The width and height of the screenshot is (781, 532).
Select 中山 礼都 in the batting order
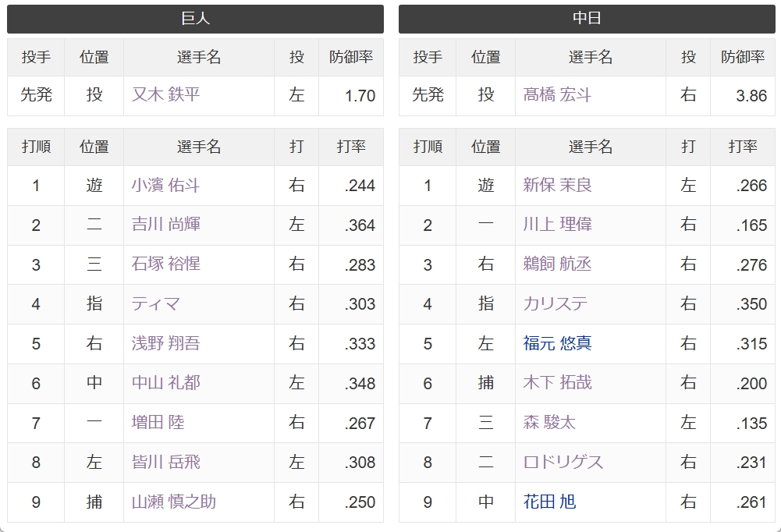[165, 382]
